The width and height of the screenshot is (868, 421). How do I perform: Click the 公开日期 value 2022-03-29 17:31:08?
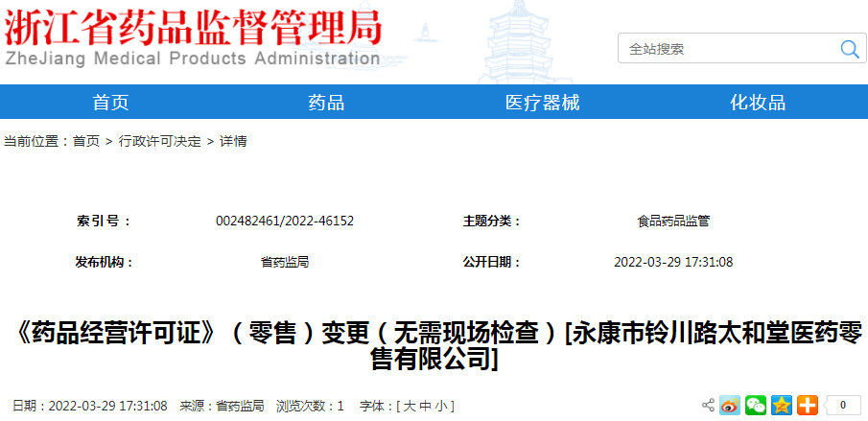pyautogui.click(x=673, y=262)
